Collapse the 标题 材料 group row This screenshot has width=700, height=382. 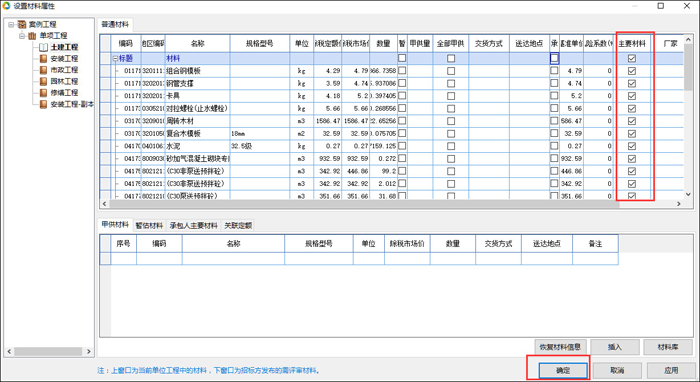click(115, 58)
